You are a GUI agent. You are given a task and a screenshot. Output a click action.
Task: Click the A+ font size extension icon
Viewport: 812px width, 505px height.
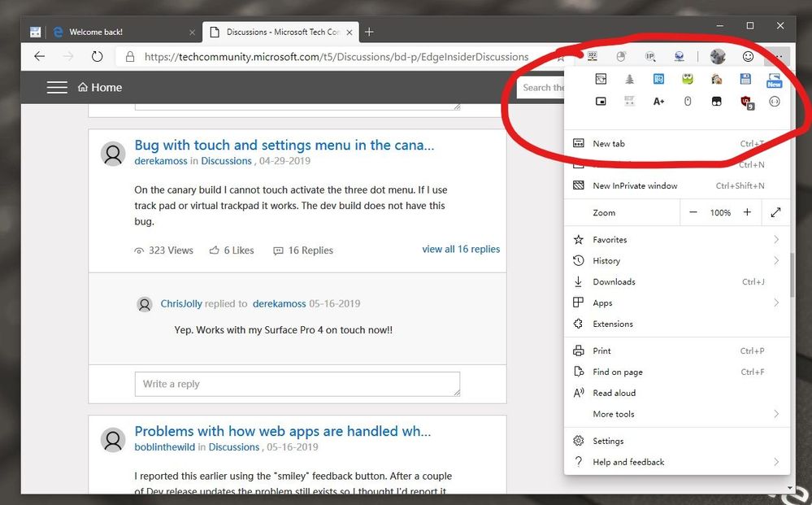[x=658, y=102]
